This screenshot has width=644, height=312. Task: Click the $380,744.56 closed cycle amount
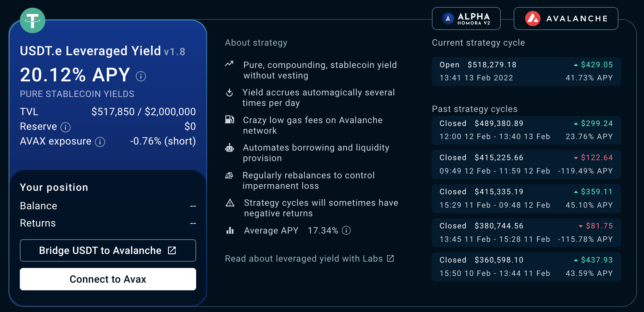499,226
